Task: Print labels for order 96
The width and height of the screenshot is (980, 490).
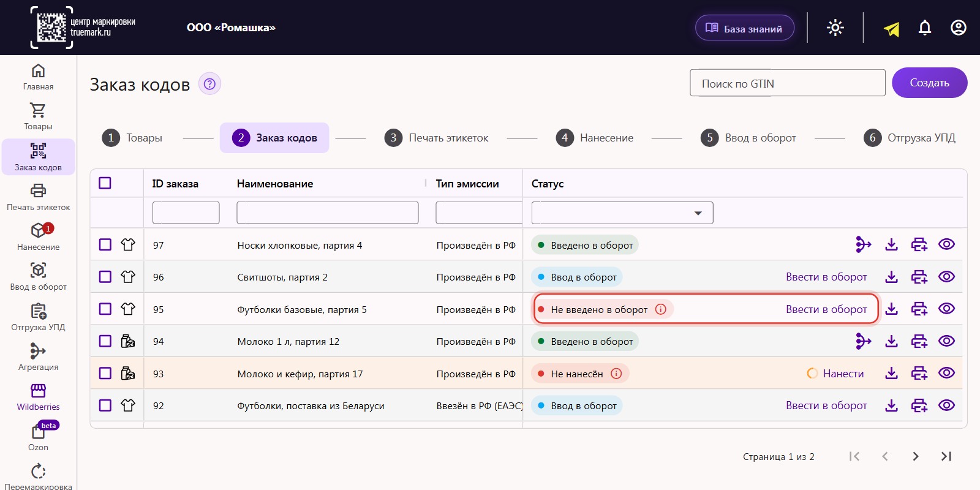Action: tap(919, 277)
